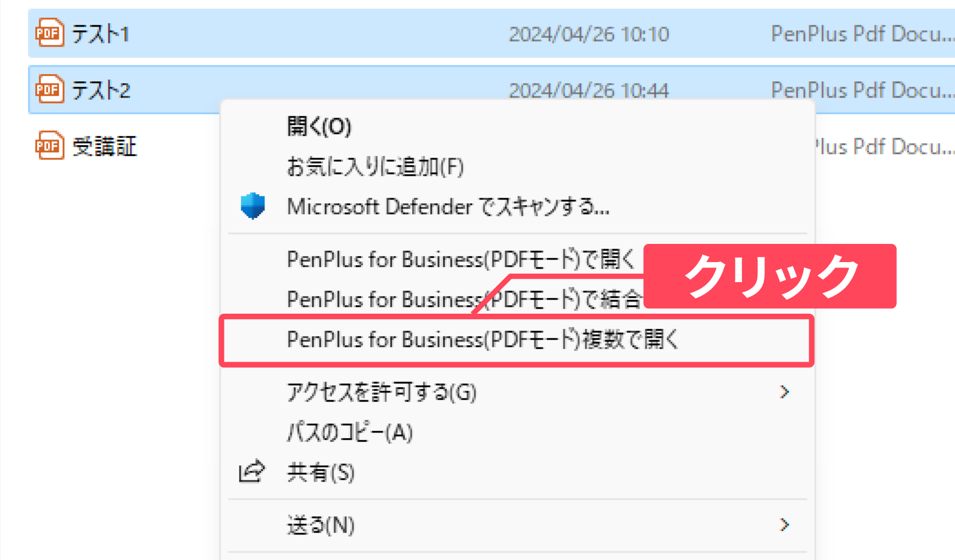Choose PenPlus for Business(PDFモード)で結合

click(465, 299)
